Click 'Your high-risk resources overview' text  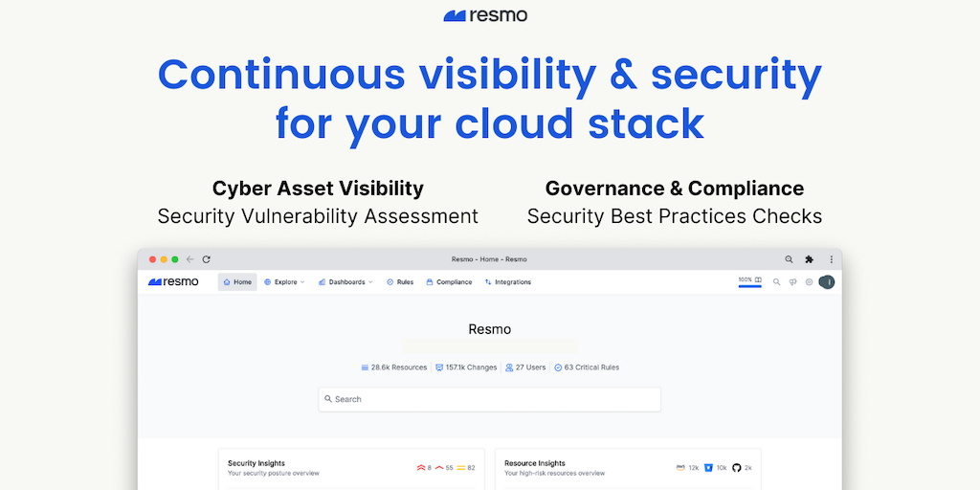click(x=554, y=473)
